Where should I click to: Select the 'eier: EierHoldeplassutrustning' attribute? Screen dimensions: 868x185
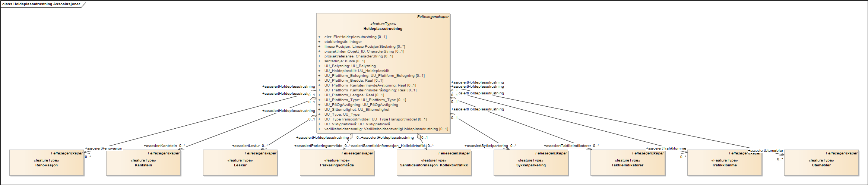tap(355, 37)
